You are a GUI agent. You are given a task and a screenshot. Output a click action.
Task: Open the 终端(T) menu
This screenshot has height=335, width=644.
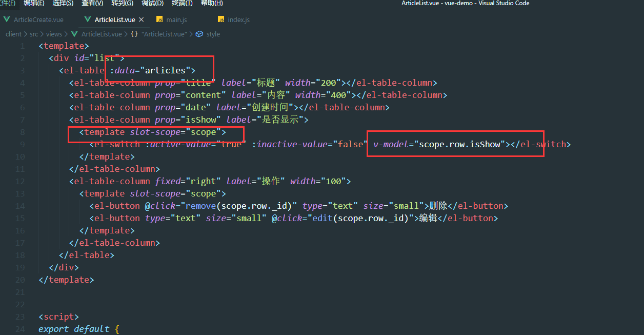tap(182, 3)
